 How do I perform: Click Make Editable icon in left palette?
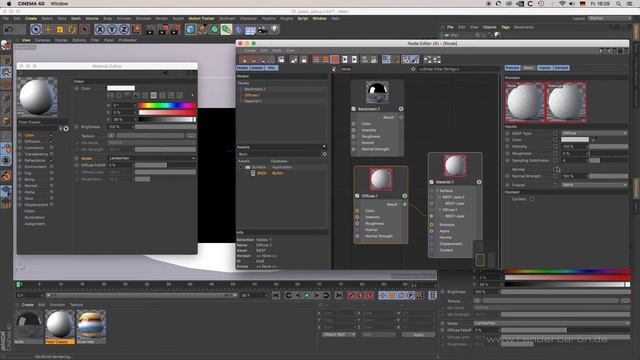pos(6,45)
